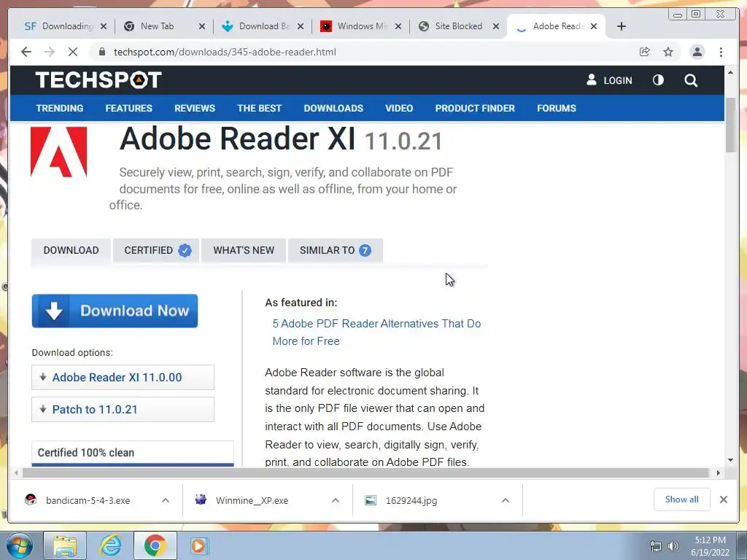Screen dimensions: 747x560
Task: Open the TechSpot search magnifier icon
Action: [691, 80]
